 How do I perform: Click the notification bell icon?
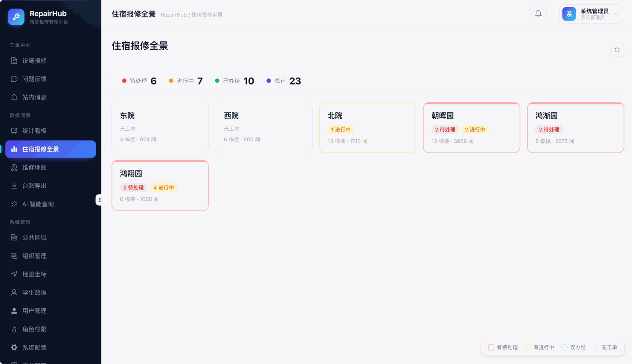pyautogui.click(x=538, y=14)
